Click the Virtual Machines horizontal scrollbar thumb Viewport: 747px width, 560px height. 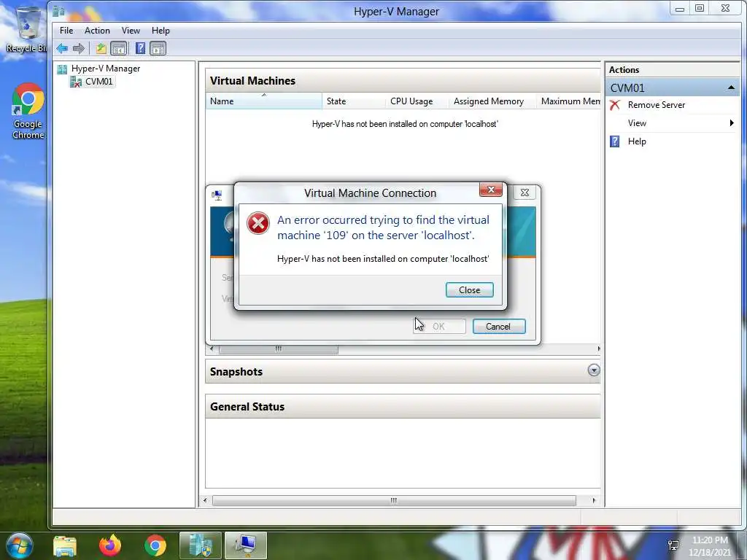coord(278,349)
